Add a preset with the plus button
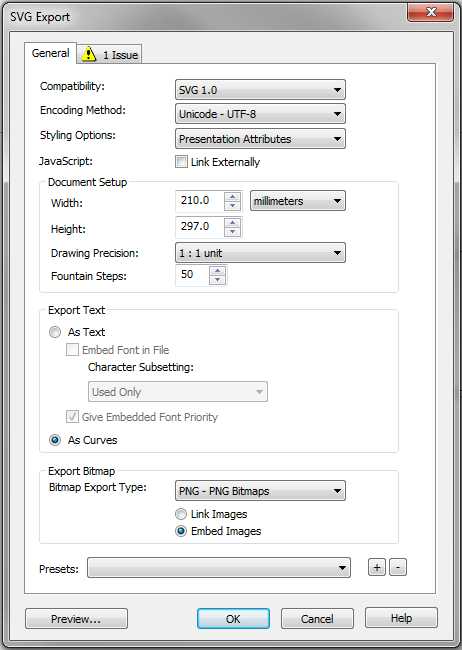This screenshot has height=650, width=462. pyautogui.click(x=377, y=567)
